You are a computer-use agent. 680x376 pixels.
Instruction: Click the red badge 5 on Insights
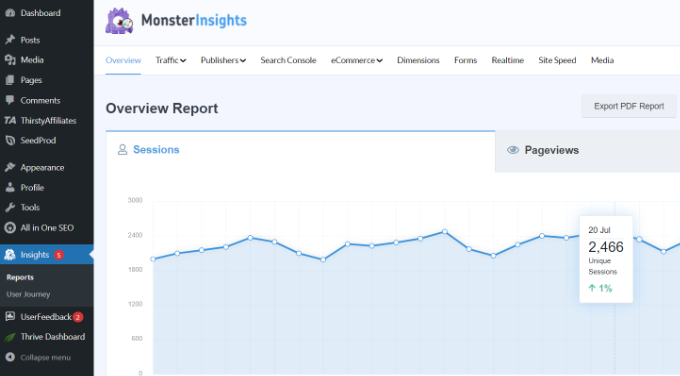[x=59, y=255]
